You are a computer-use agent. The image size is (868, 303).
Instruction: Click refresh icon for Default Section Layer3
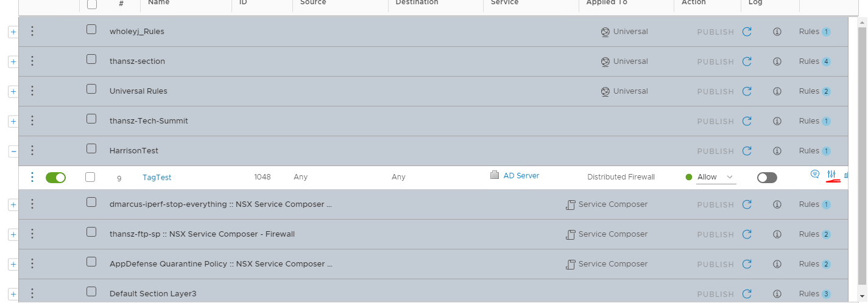point(747,294)
